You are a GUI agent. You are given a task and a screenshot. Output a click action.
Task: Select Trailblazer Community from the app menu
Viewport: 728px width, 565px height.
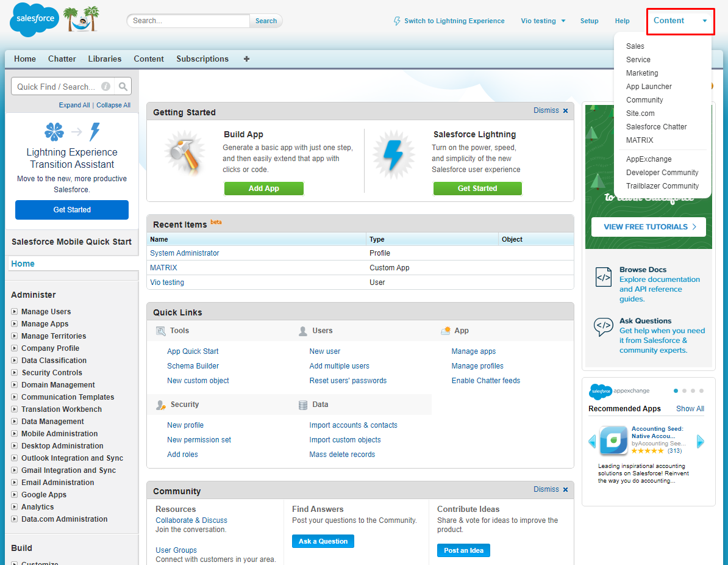[x=662, y=186]
